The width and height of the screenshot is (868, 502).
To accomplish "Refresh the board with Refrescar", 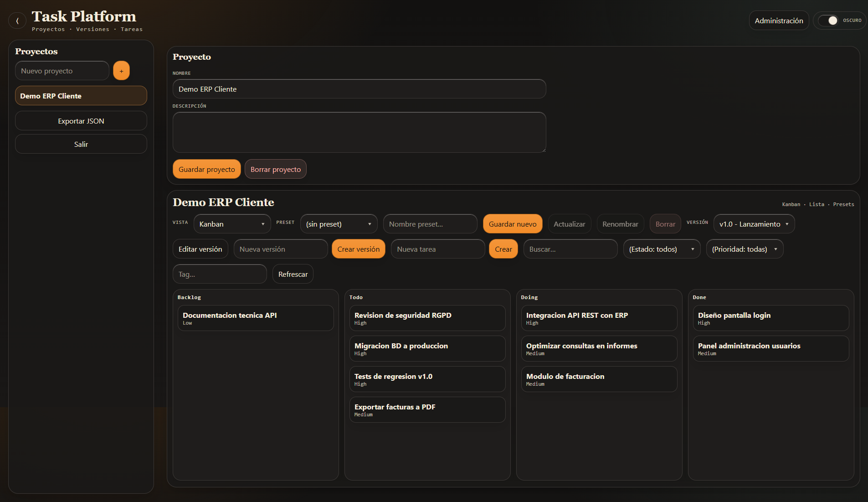I will [293, 274].
